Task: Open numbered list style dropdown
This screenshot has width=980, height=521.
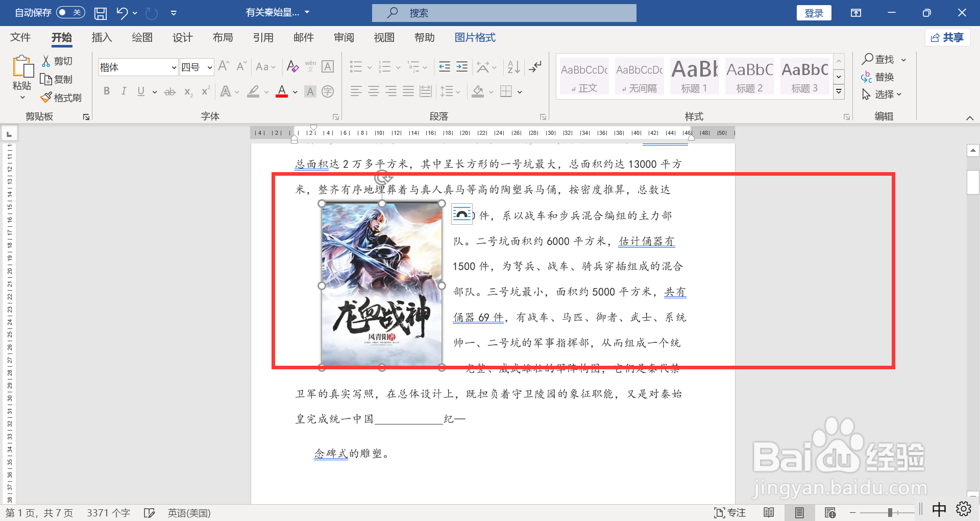Action: tap(398, 67)
